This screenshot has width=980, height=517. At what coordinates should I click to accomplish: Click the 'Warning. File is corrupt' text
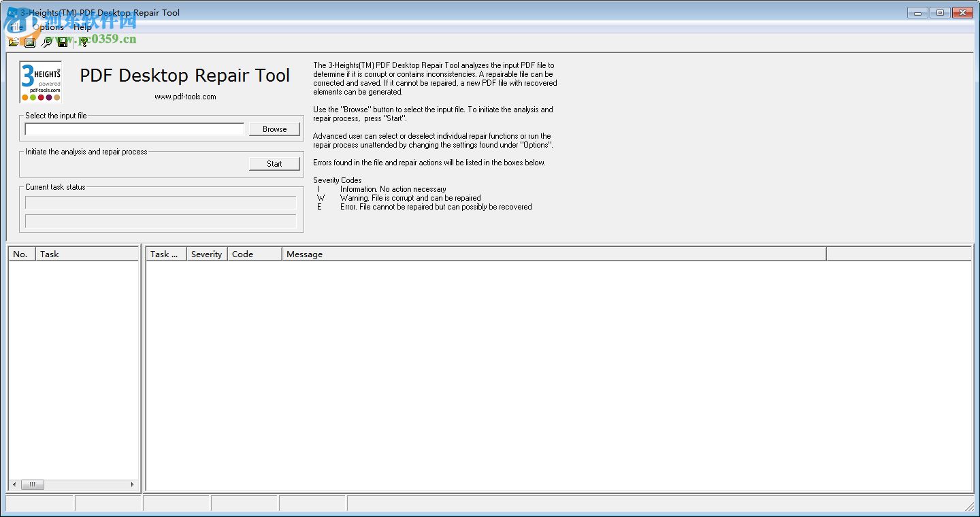tap(410, 198)
